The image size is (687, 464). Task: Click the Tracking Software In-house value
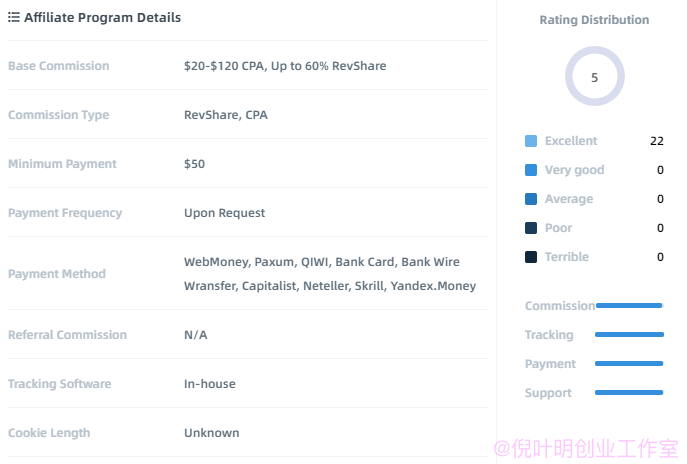click(209, 384)
